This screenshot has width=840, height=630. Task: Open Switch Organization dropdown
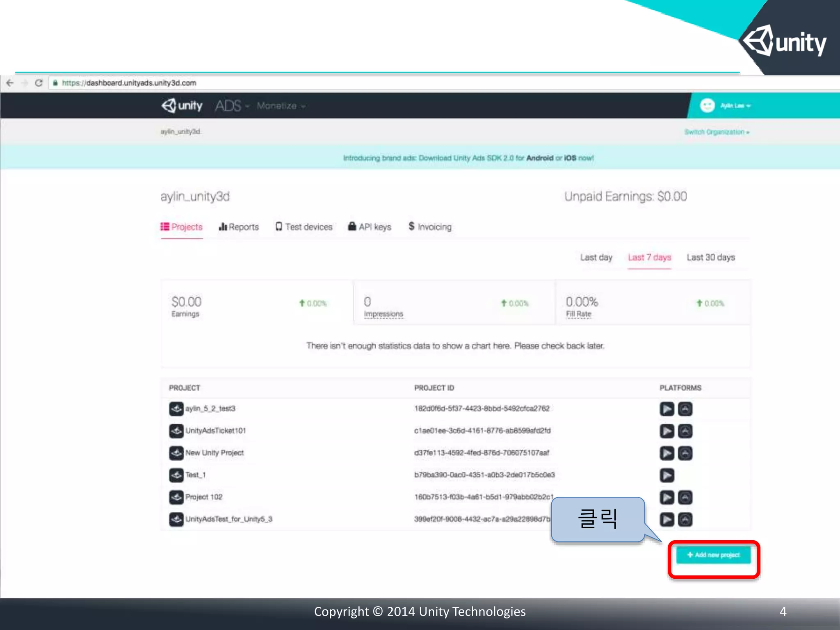click(717, 132)
